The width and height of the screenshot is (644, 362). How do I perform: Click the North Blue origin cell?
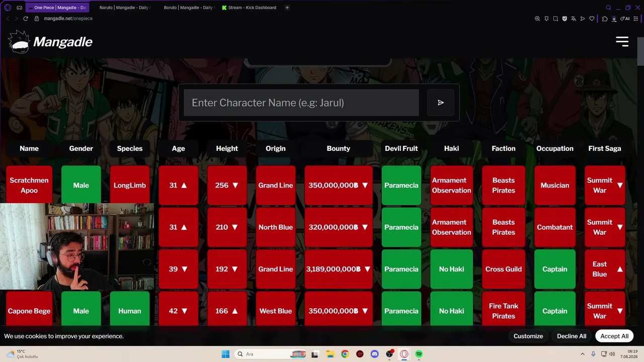(276, 227)
